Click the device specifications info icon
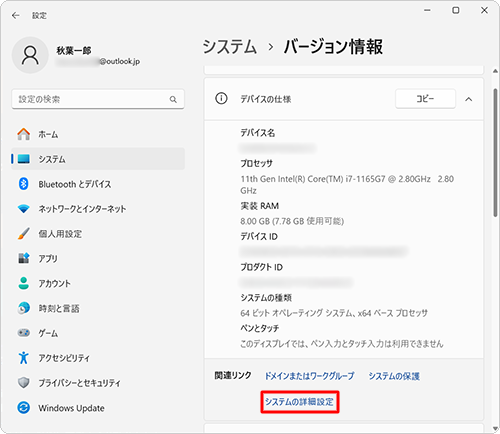Screen dimensions: 500x434 pos(221,99)
